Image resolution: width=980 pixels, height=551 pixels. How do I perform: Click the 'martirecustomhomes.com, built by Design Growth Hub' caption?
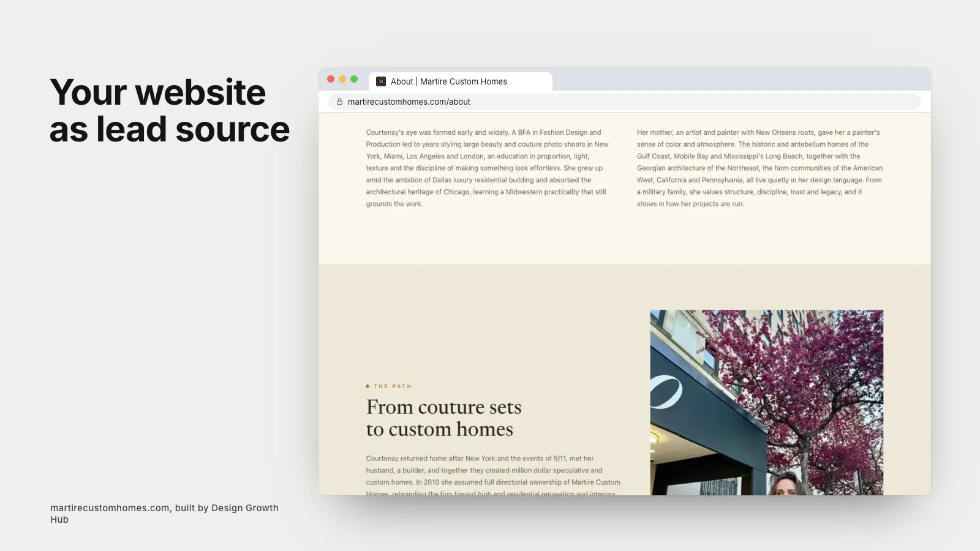[x=164, y=514]
